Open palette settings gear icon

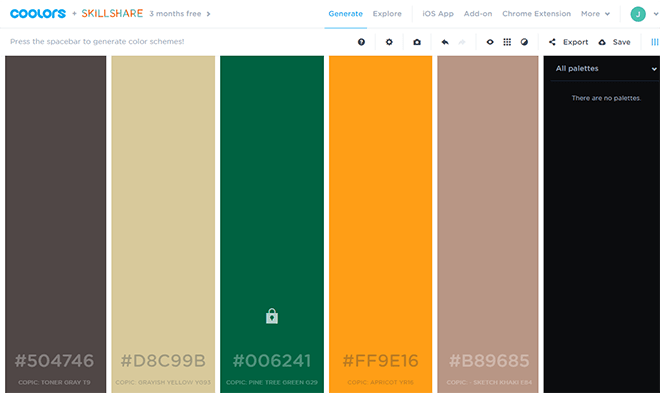tap(389, 42)
